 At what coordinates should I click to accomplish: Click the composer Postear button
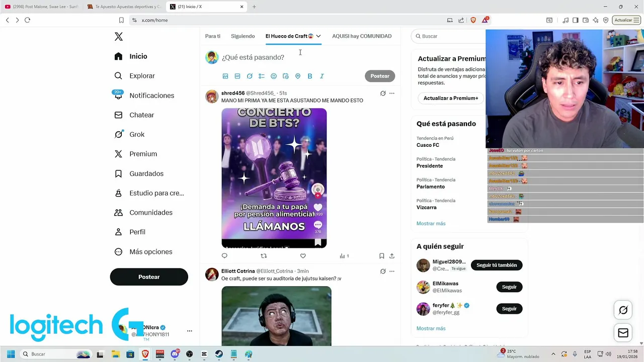pos(380,76)
